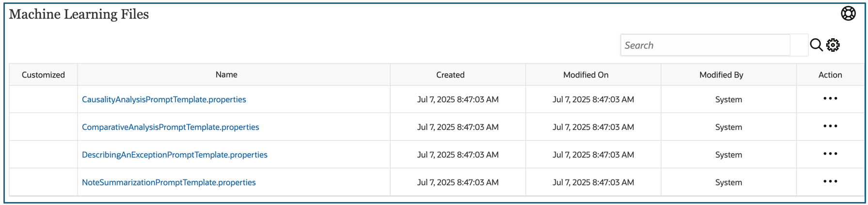Click the Customized column header
Screen dimensions: 868x205
(43, 75)
